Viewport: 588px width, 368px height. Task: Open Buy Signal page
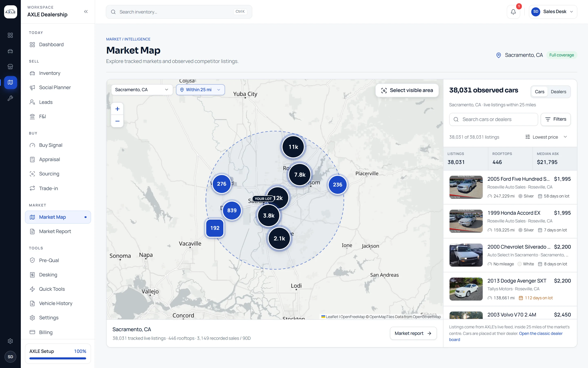(x=58, y=145)
